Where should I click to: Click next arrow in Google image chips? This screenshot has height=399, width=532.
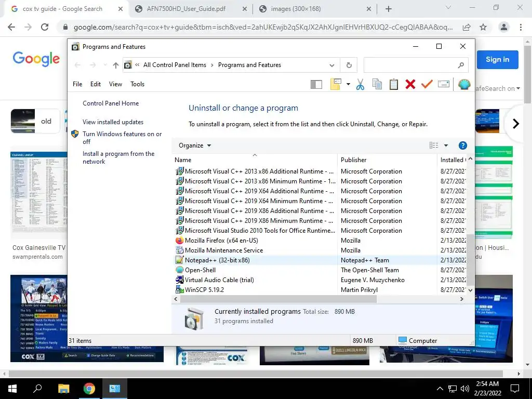(x=516, y=124)
